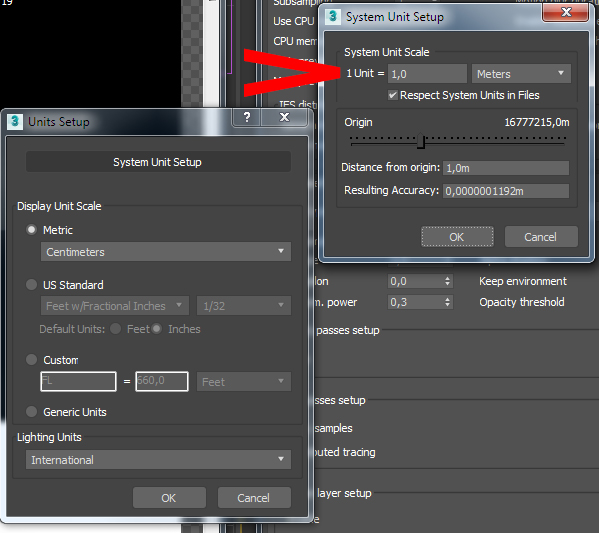Click the 1 Unit value field
The width and height of the screenshot is (599, 533).
[427, 73]
